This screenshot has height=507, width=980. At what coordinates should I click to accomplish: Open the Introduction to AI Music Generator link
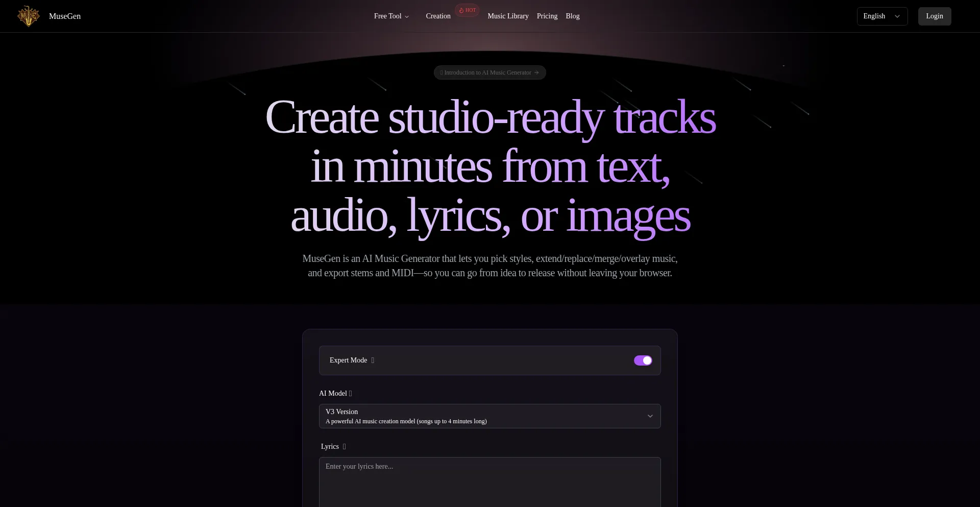(x=490, y=73)
